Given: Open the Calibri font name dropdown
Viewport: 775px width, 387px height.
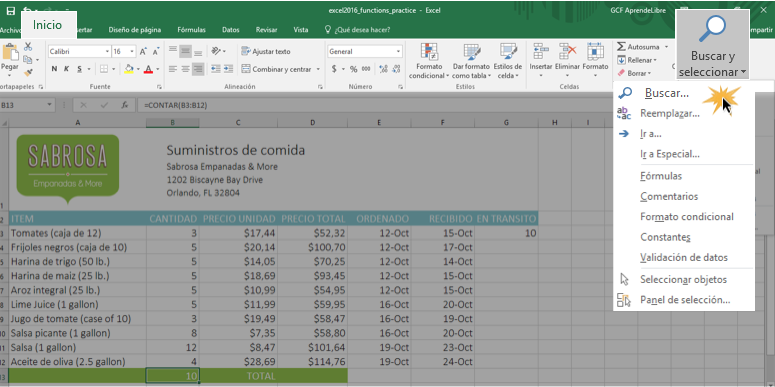Looking at the screenshot, I should coord(107,51).
